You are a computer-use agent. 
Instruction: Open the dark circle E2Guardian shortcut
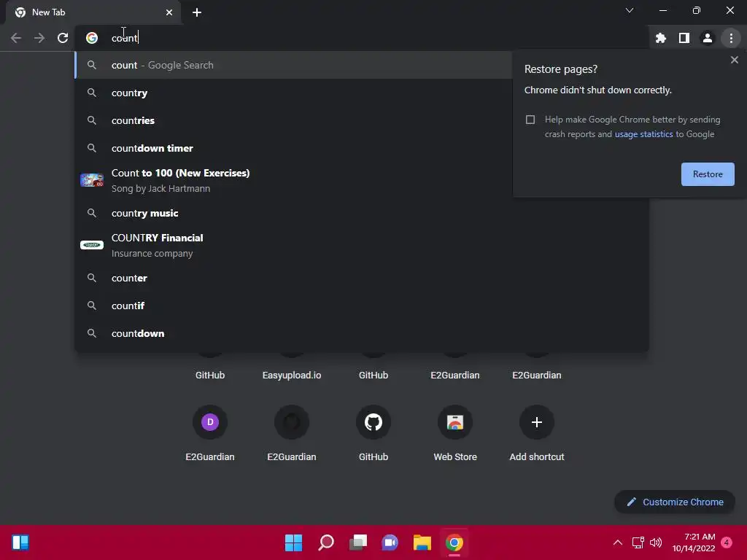[292, 422]
